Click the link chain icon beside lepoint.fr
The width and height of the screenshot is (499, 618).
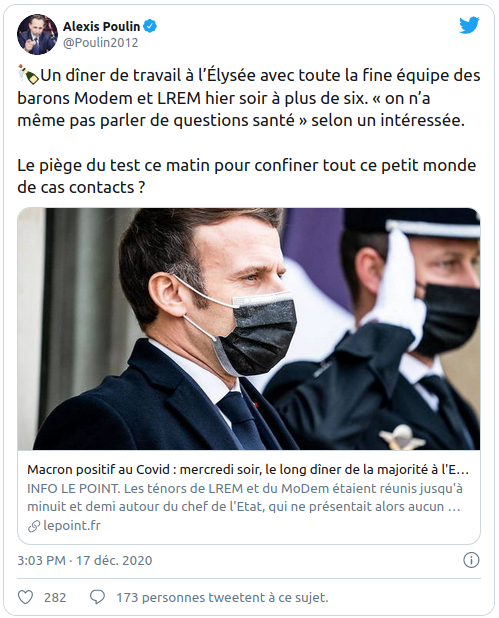(34, 526)
